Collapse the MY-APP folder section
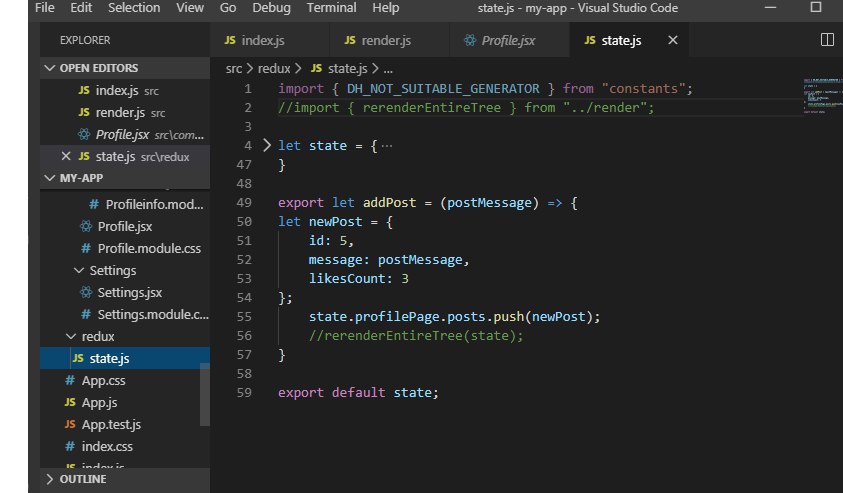Image resolution: width=843 pixels, height=493 pixels. [x=51, y=178]
